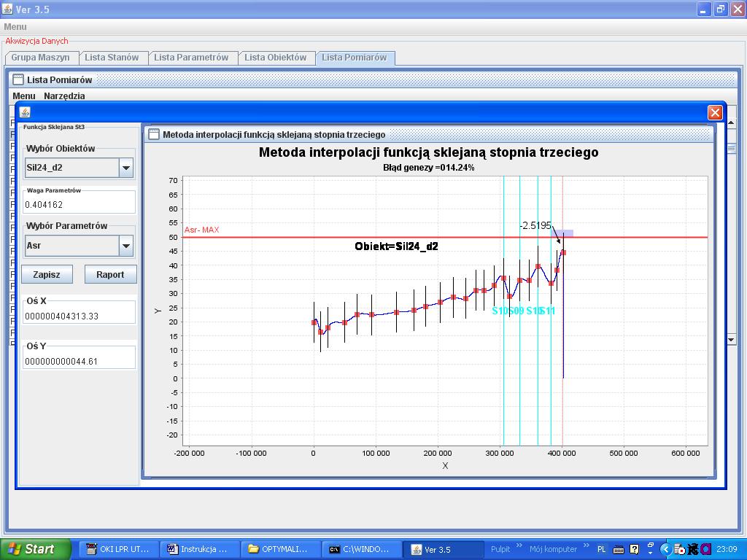Click the tray expand arrow button
747x560 pixels.
665,549
